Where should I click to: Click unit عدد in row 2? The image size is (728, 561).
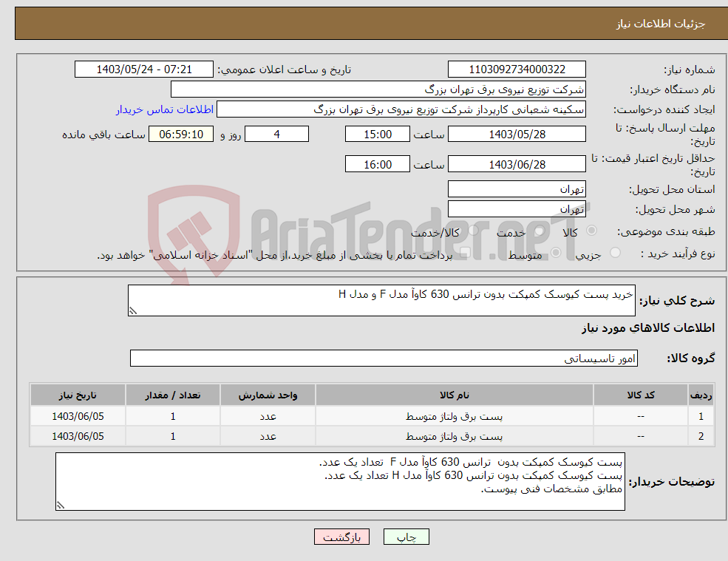[x=268, y=437]
